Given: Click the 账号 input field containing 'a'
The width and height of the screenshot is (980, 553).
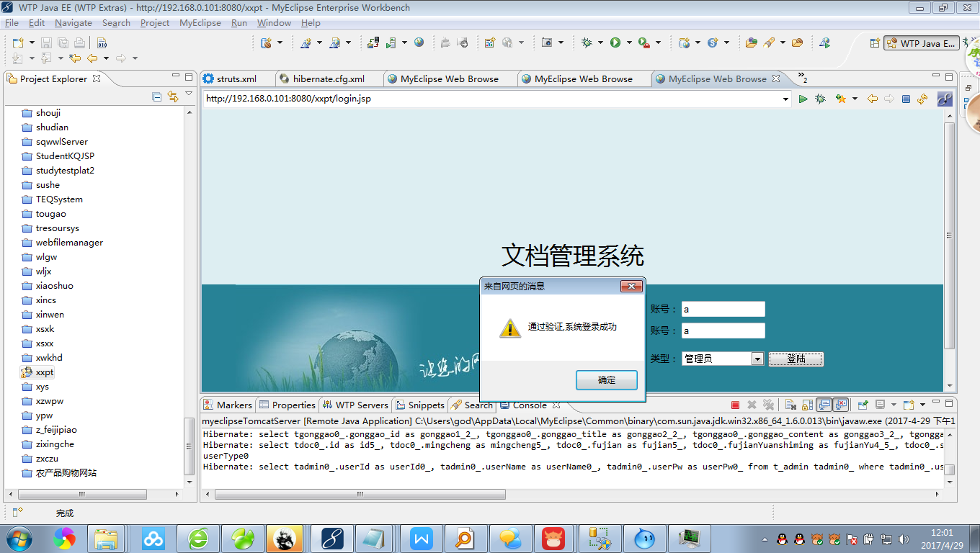Looking at the screenshot, I should (723, 308).
